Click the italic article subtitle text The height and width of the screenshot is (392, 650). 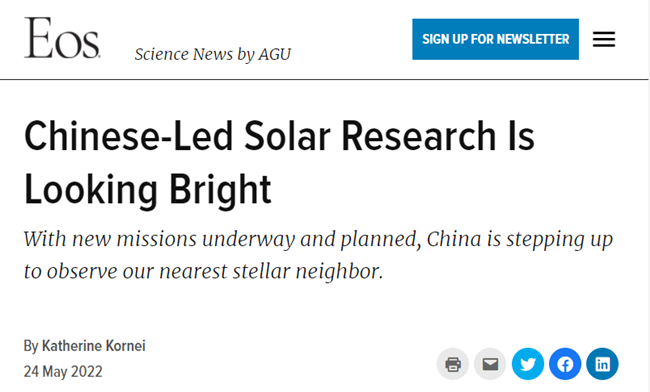click(x=318, y=255)
